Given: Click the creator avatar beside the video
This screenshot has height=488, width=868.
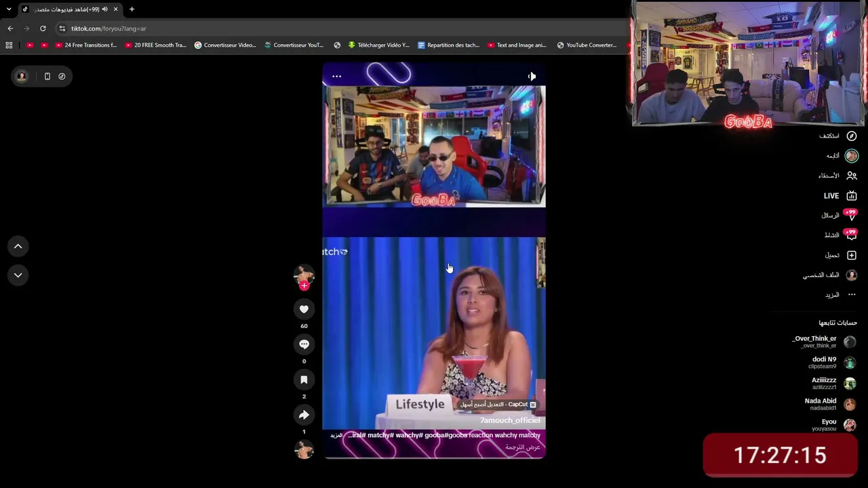Looking at the screenshot, I should point(304,275).
